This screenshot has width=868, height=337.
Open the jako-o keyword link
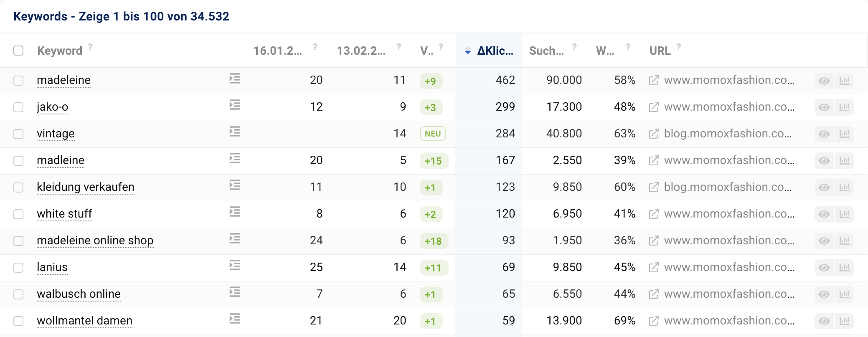coord(52,107)
